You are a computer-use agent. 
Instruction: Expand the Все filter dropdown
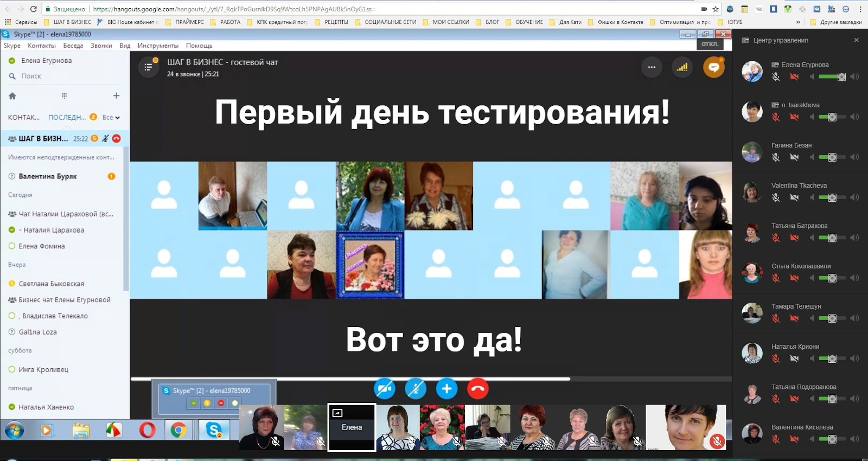click(111, 117)
